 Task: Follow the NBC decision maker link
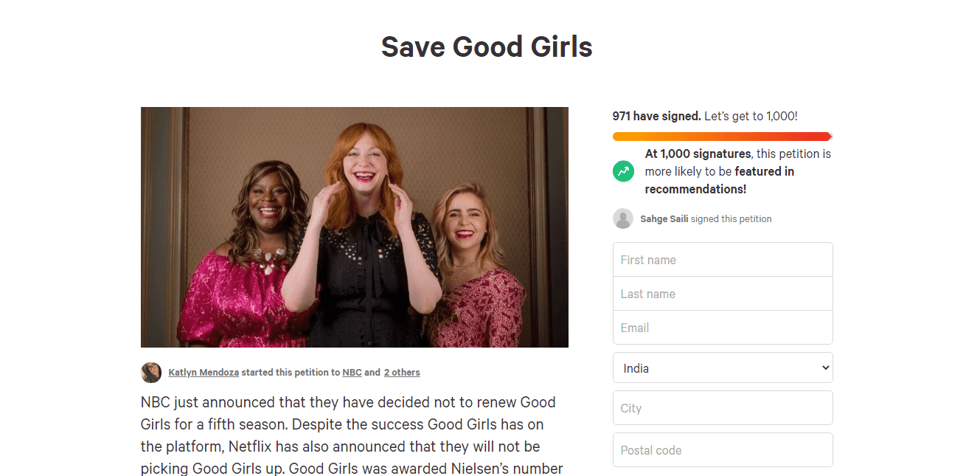(x=352, y=373)
